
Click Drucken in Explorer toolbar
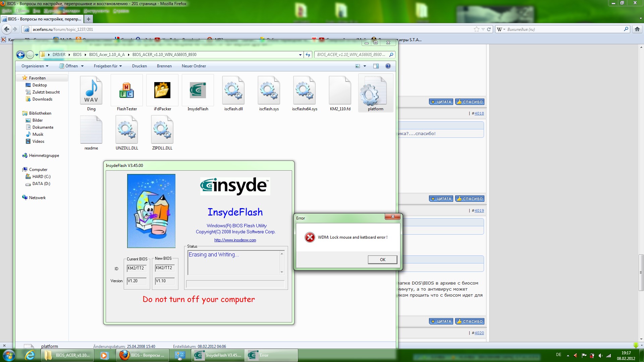pyautogui.click(x=140, y=66)
